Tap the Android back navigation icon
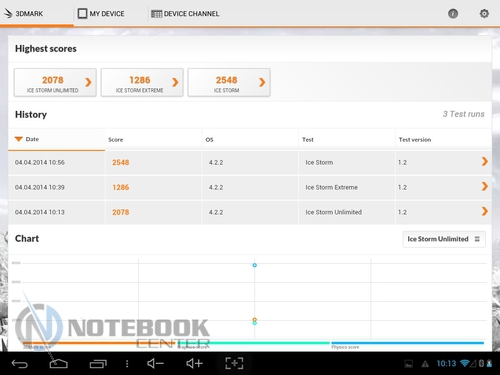The width and height of the screenshot is (500, 375). 20,364
